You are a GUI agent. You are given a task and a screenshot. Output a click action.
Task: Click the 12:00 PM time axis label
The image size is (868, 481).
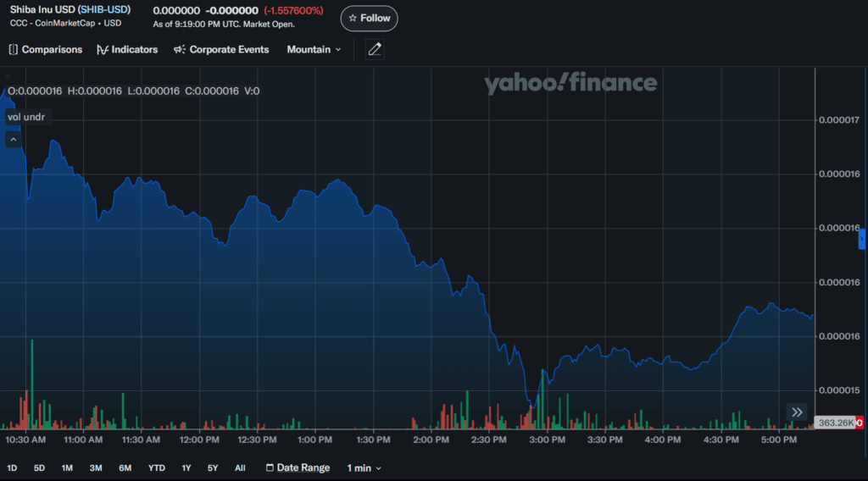click(199, 440)
